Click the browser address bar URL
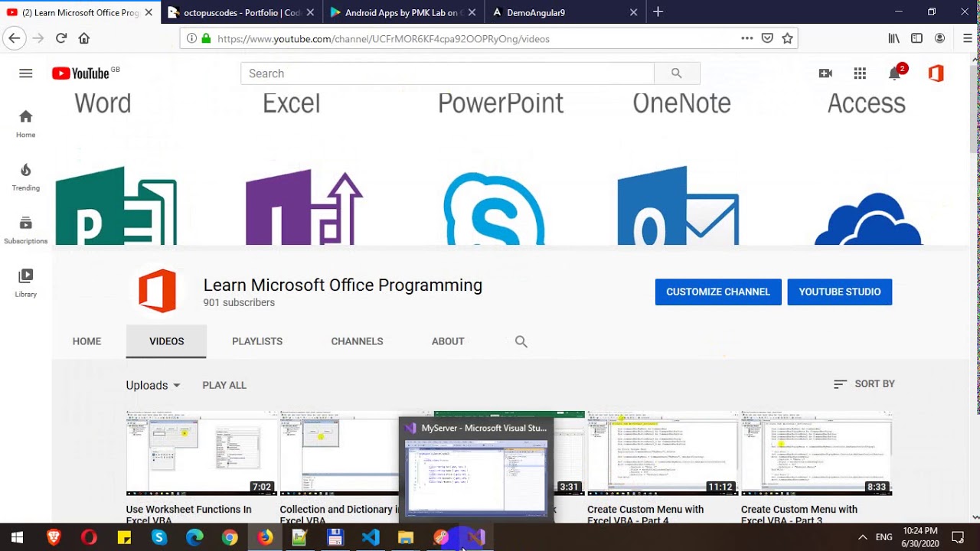The image size is (980, 551). (x=383, y=38)
